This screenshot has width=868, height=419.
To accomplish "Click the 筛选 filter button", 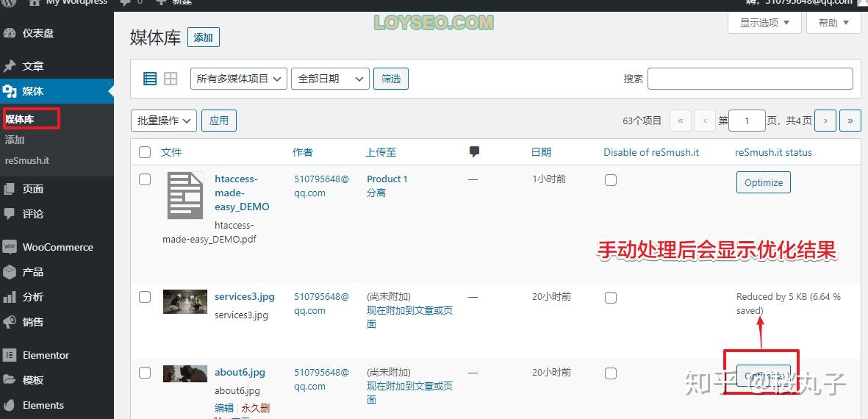I will [x=391, y=79].
